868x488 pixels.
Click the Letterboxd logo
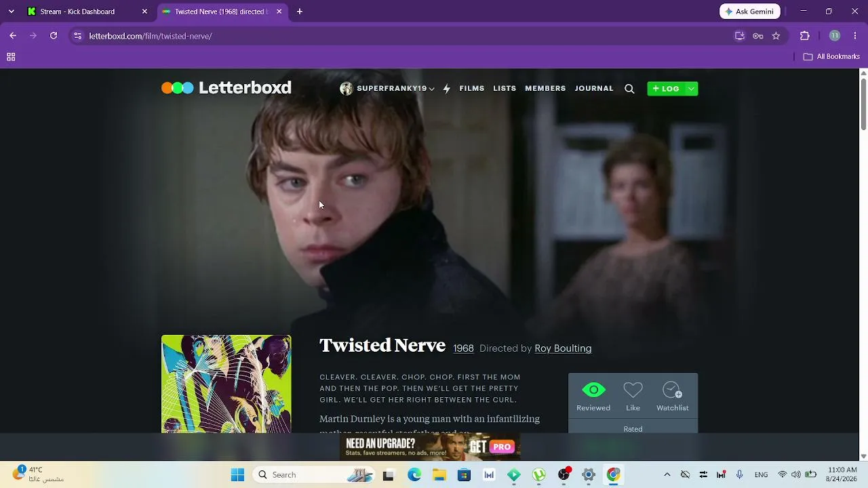226,87
